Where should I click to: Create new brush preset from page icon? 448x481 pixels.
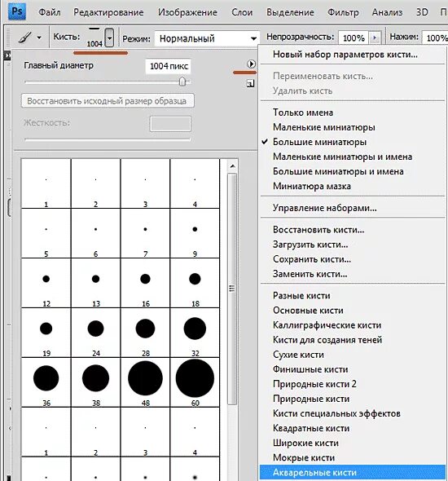click(x=250, y=83)
